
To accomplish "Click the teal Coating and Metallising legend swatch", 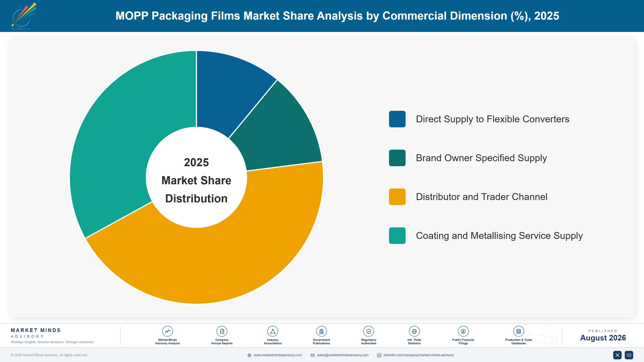I will click(x=397, y=236).
